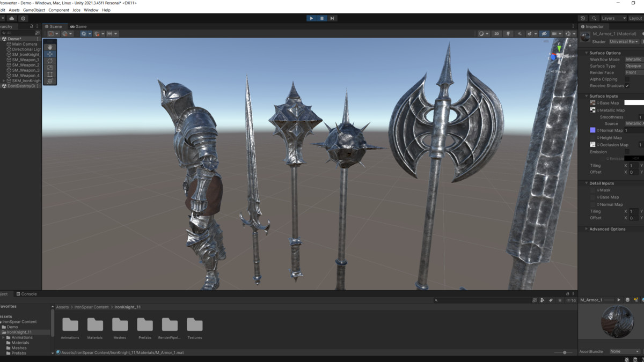The width and height of the screenshot is (644, 362).
Task: Switch to the Game tab
Action: tap(78, 26)
